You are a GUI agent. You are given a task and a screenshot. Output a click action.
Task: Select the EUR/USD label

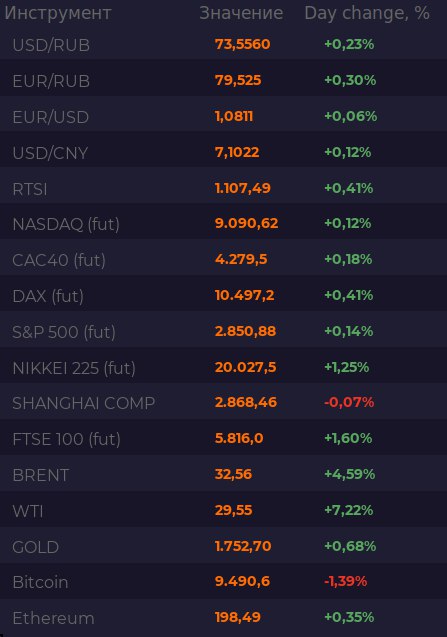point(50,117)
